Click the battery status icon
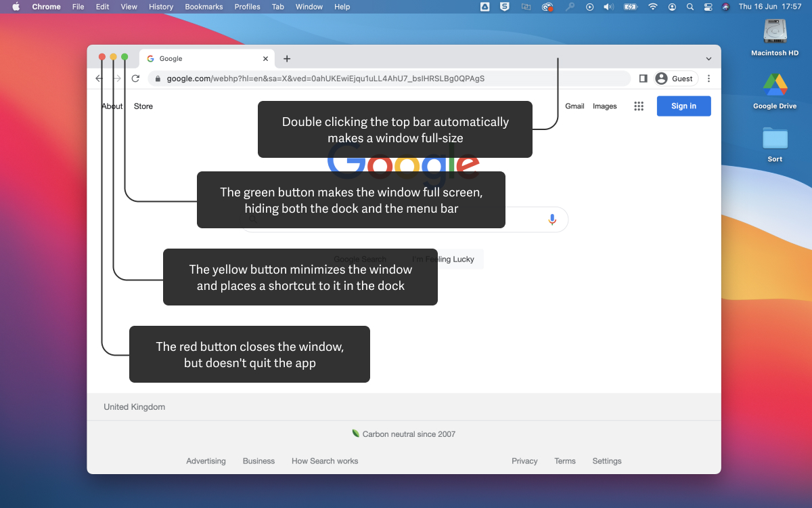This screenshot has width=812, height=508. coord(631,7)
